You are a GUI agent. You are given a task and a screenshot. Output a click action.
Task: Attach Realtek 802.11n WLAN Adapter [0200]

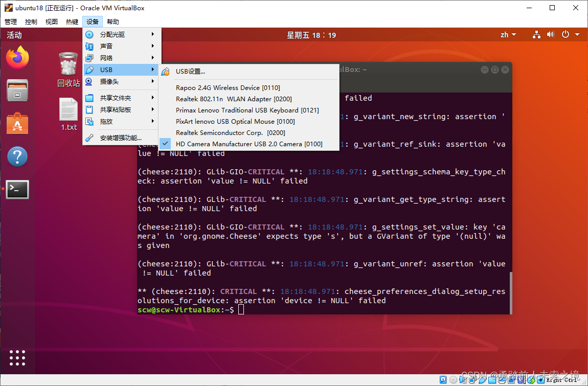249,99
